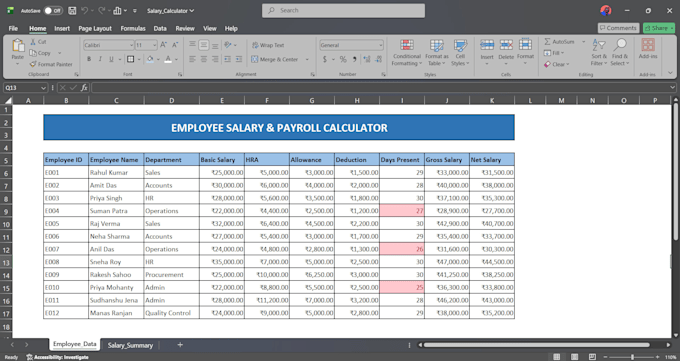The width and height of the screenshot is (680, 361).
Task: Select the Format Painter brush
Action: coord(33,64)
